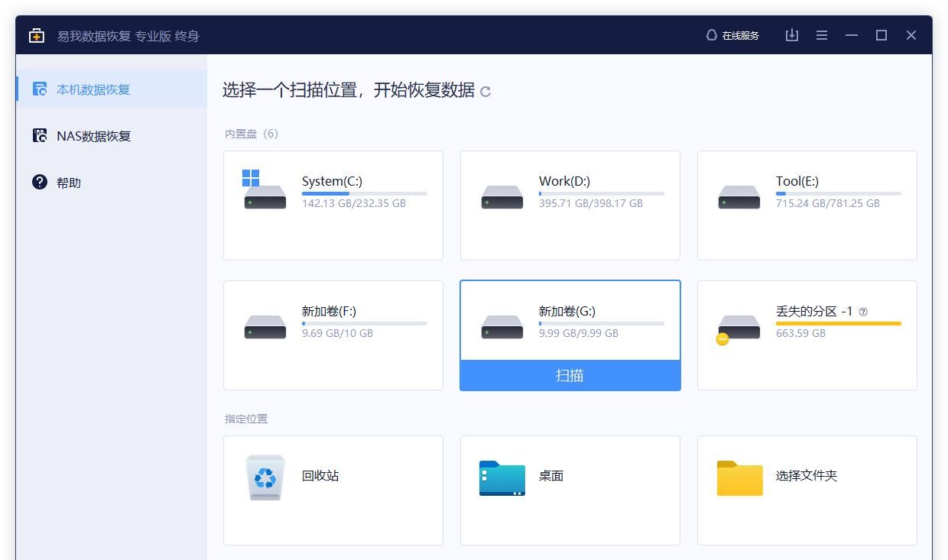Open the 易我数据恢复 app logo menu
This screenshot has height=560, width=948.
[36, 35]
